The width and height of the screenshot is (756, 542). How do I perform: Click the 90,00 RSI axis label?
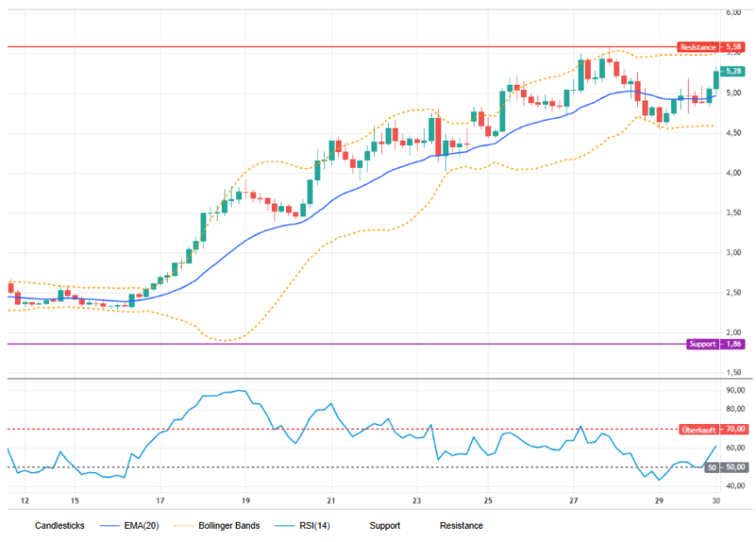(735, 390)
